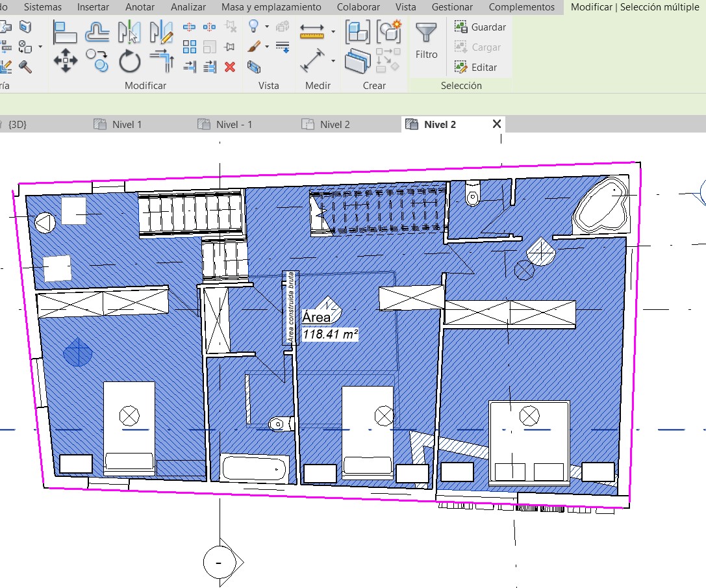Switch to the Nivel 1 view tab
Image resolution: width=706 pixels, height=588 pixels.
(127, 125)
